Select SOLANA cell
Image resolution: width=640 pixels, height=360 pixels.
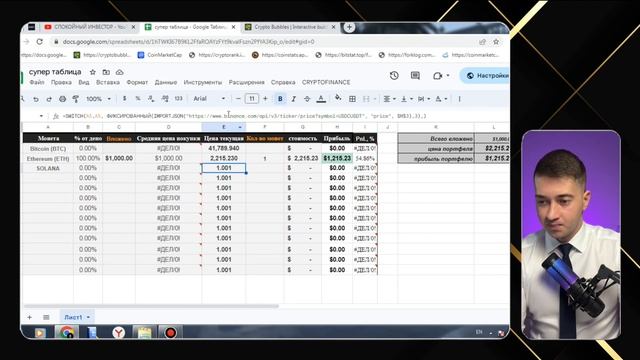[x=48, y=168]
